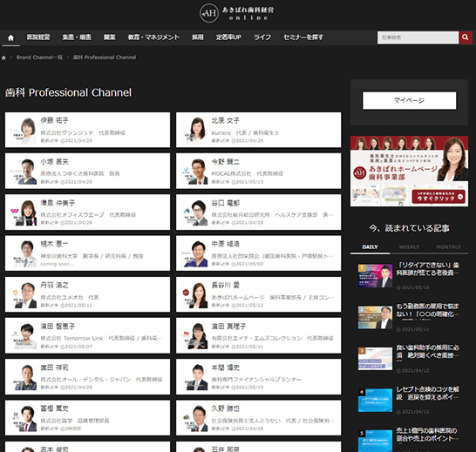The width and height of the screenshot is (476, 452).
Task: Open ranked article 1 thumbnail in sidebar
Action: (x=375, y=275)
